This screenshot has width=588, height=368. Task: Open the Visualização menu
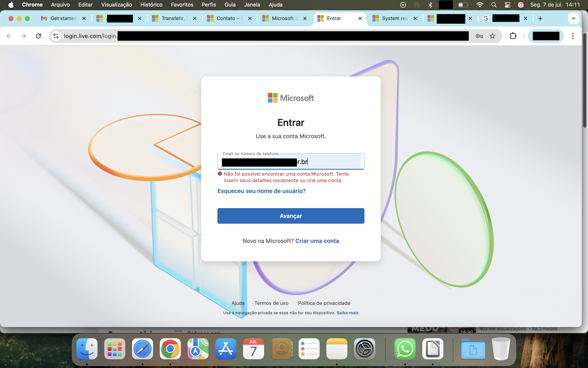(x=116, y=5)
